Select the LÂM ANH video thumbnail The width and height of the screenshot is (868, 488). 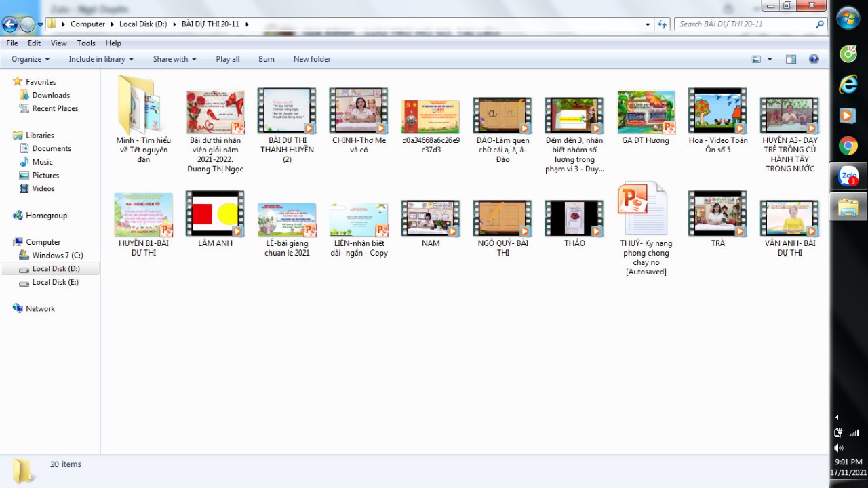pos(215,214)
